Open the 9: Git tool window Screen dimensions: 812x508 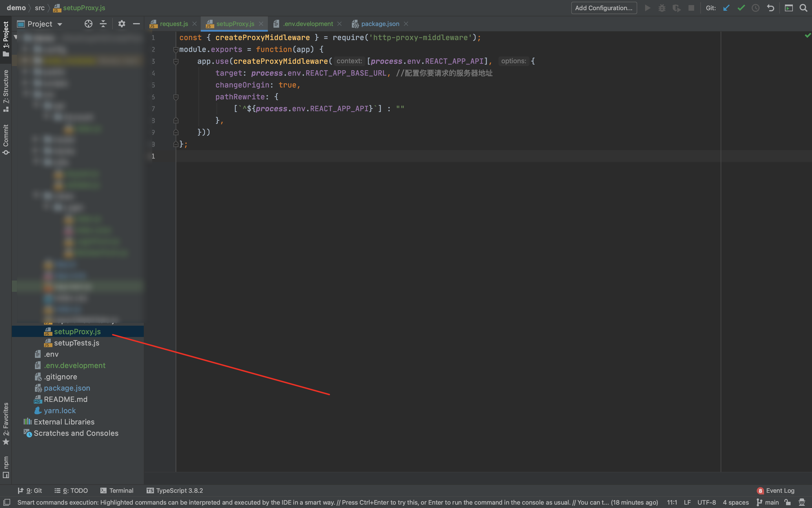[30, 491]
